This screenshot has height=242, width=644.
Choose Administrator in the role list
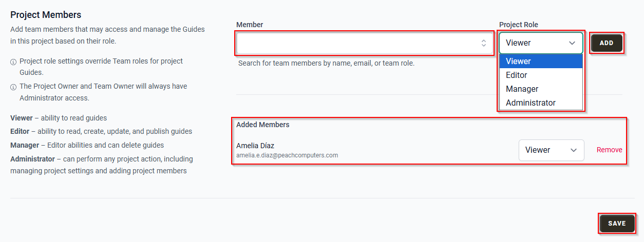541,103
